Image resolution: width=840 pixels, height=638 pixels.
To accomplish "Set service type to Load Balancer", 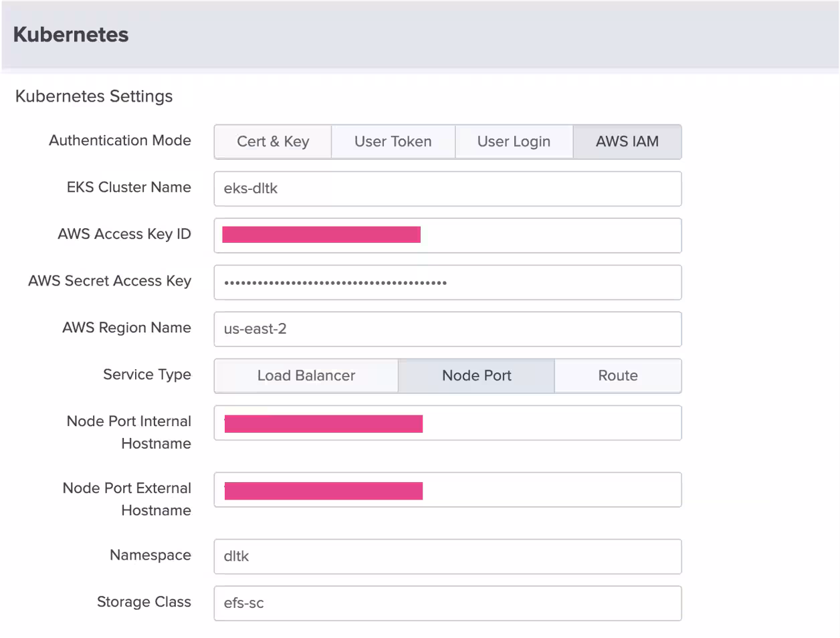I will tap(306, 376).
